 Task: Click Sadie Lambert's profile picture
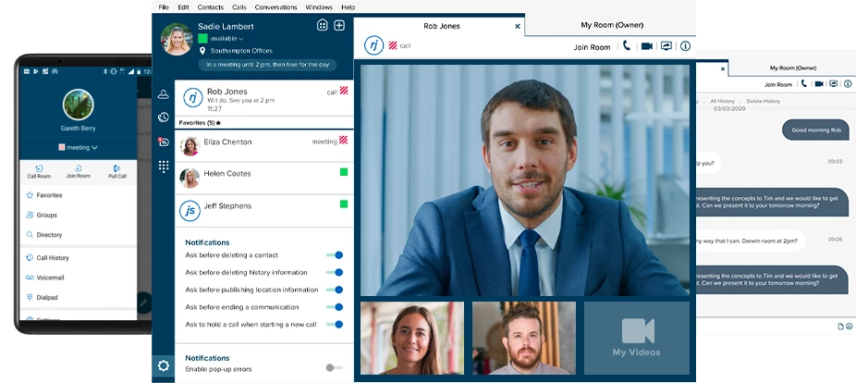pos(176,39)
